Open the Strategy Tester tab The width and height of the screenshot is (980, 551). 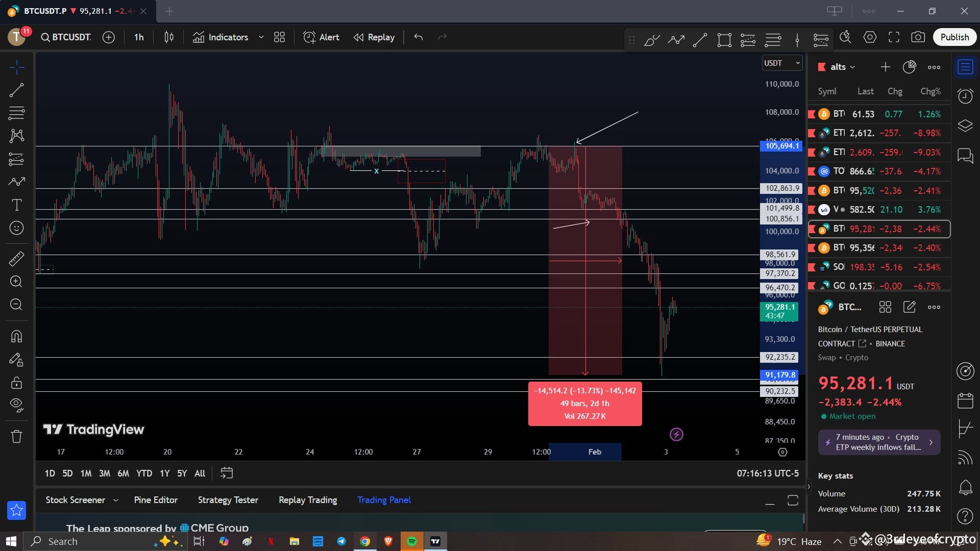tap(228, 499)
